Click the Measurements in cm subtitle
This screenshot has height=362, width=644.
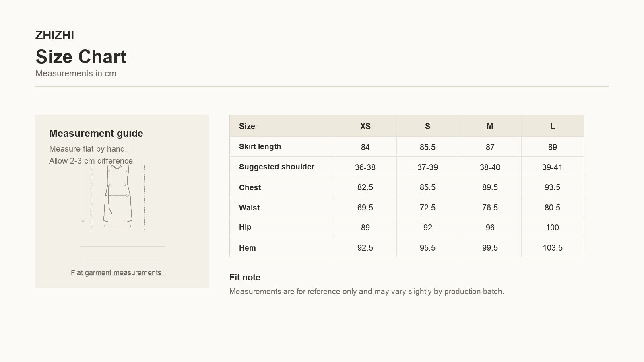pyautogui.click(x=76, y=74)
